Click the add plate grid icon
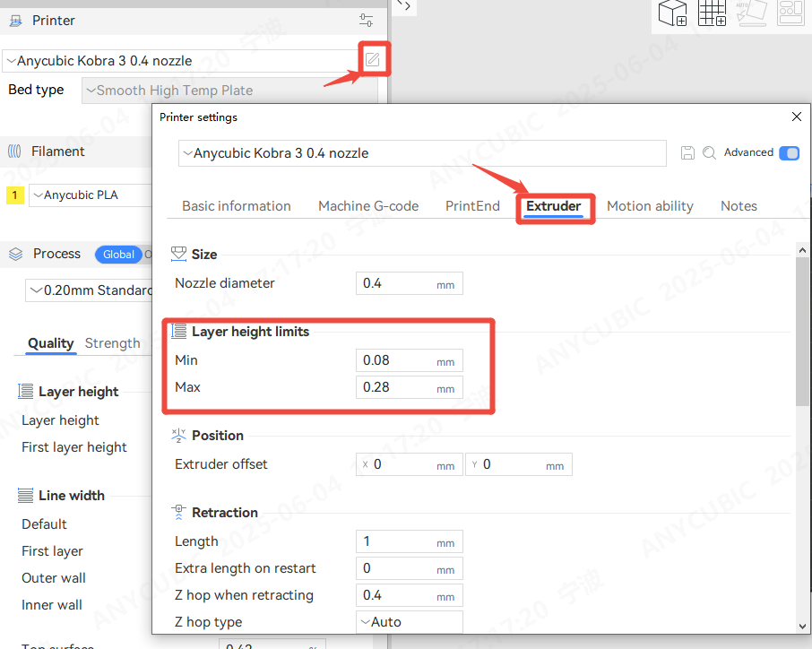The width and height of the screenshot is (812, 649). tap(712, 13)
